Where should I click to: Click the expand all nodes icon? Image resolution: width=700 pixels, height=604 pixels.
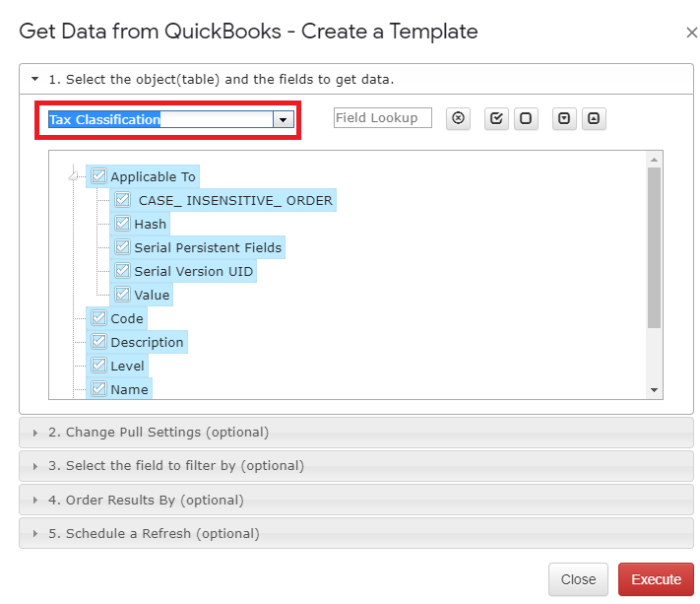(x=564, y=119)
